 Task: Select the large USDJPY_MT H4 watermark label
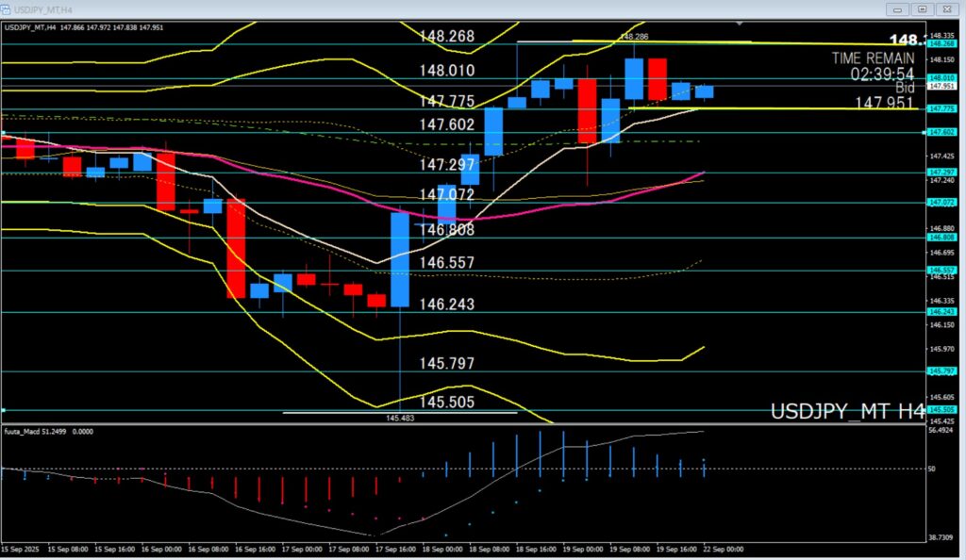[x=847, y=412]
